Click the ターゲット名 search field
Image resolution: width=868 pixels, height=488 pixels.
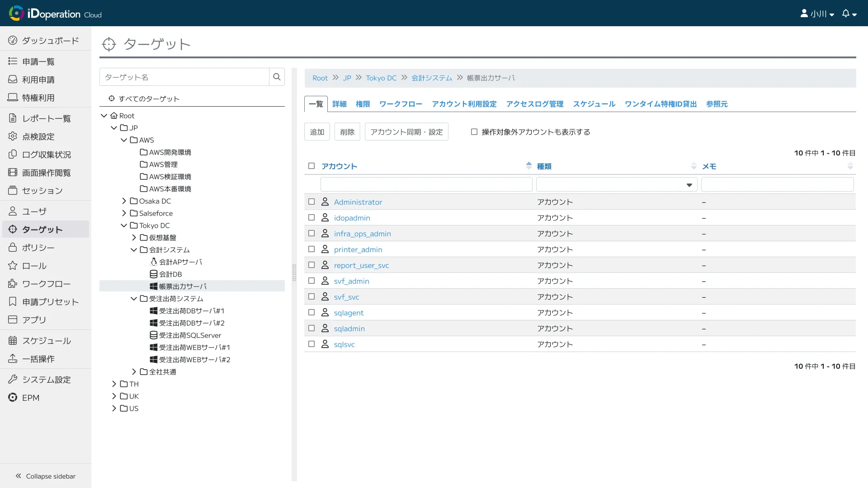point(184,77)
